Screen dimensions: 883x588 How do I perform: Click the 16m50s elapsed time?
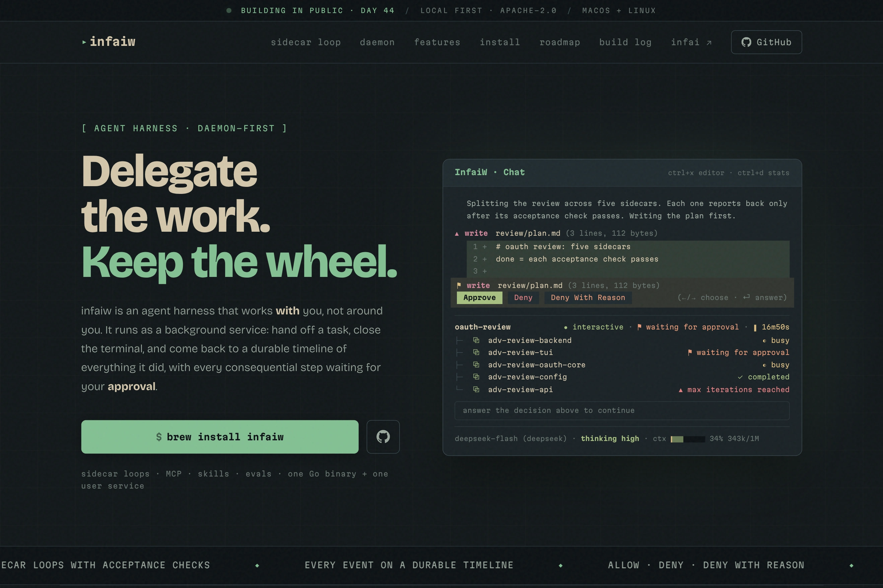775,327
